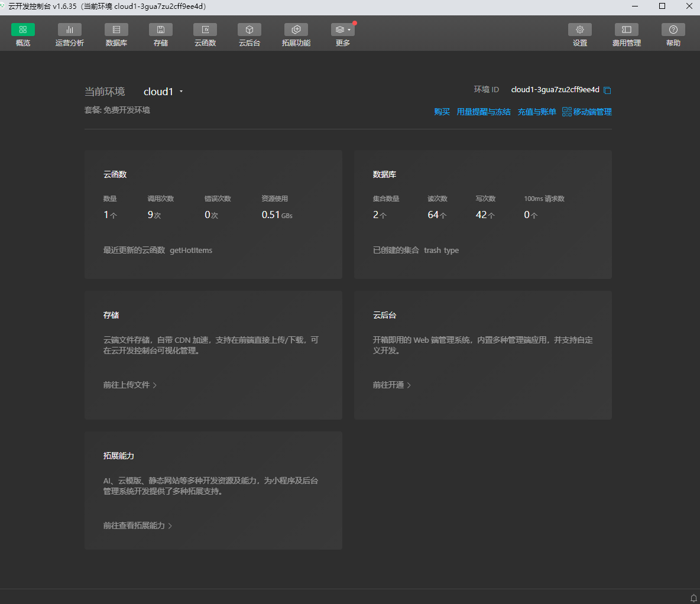Click the 云函数 数量 value 1
The image size is (700, 604).
[110, 215]
